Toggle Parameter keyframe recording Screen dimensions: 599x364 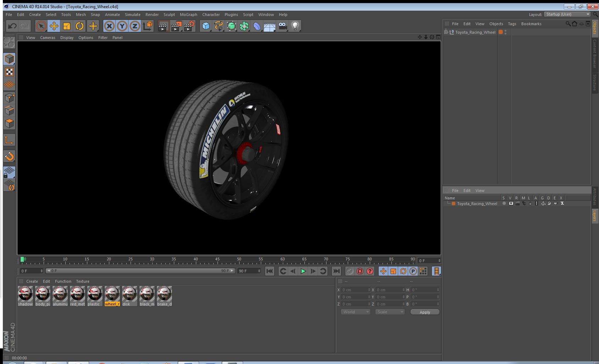[x=413, y=271]
